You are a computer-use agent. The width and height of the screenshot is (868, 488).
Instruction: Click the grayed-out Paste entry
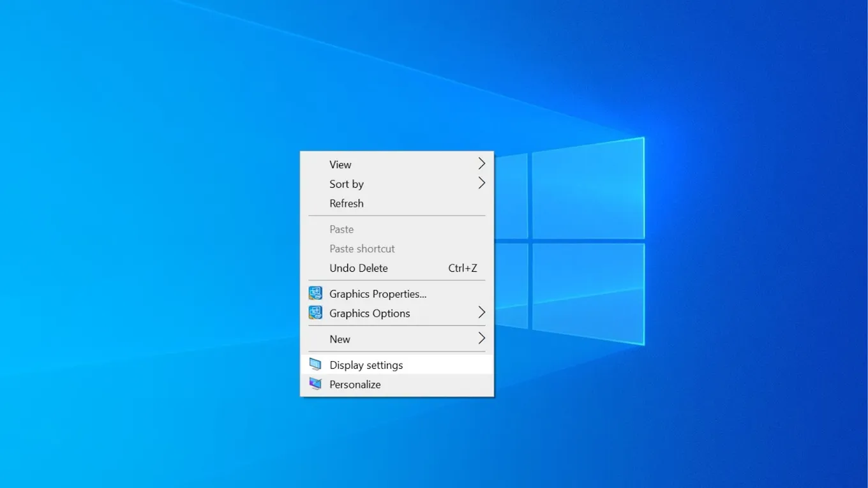coord(341,228)
